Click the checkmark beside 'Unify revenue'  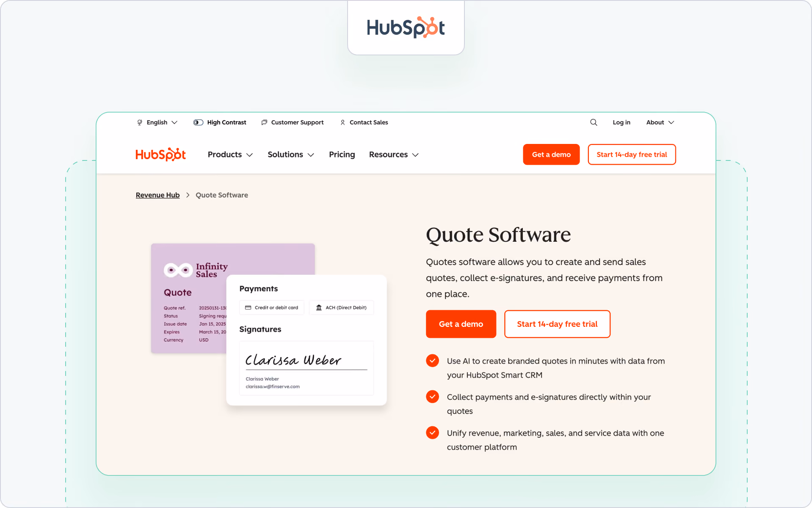pos(432,433)
